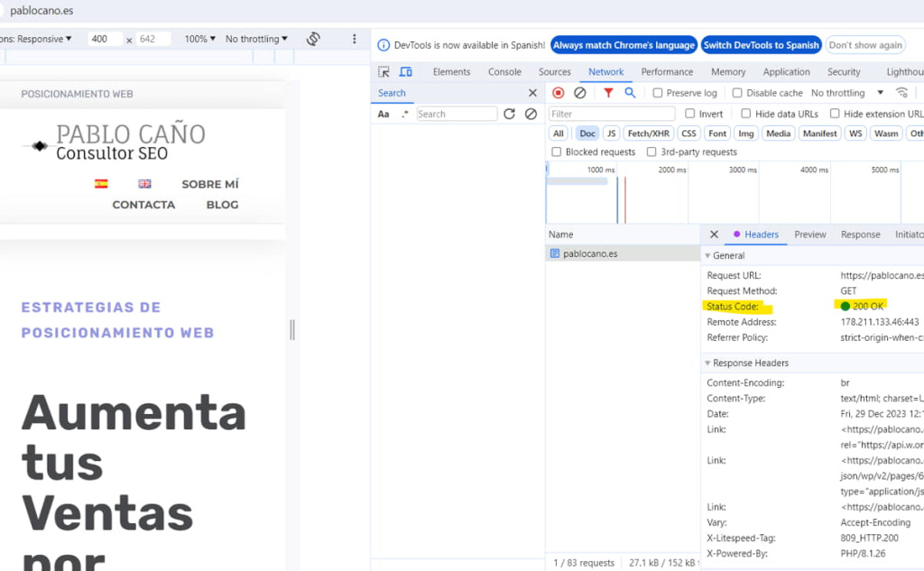
Task: Filter requests by Fetch/XHR
Action: 648,134
